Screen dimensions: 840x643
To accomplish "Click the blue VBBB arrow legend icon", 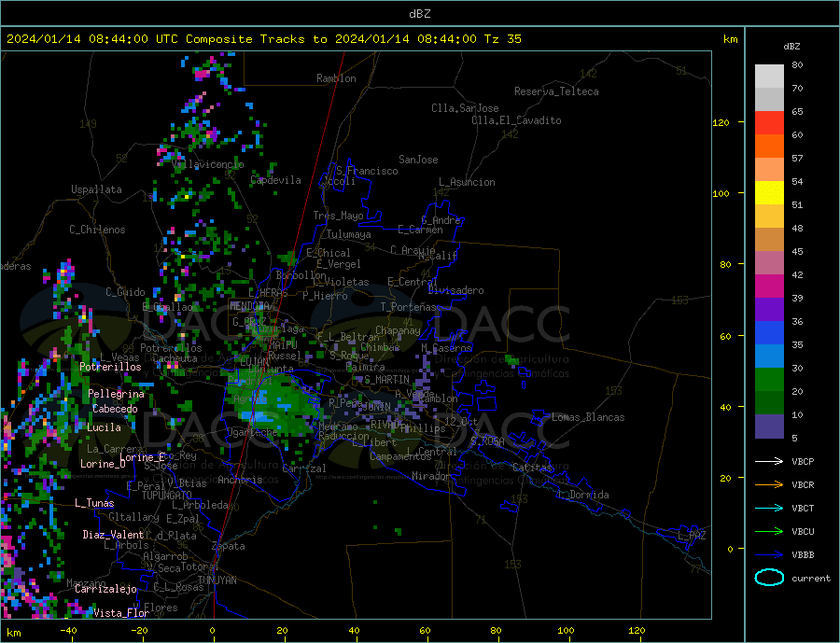I will (769, 555).
